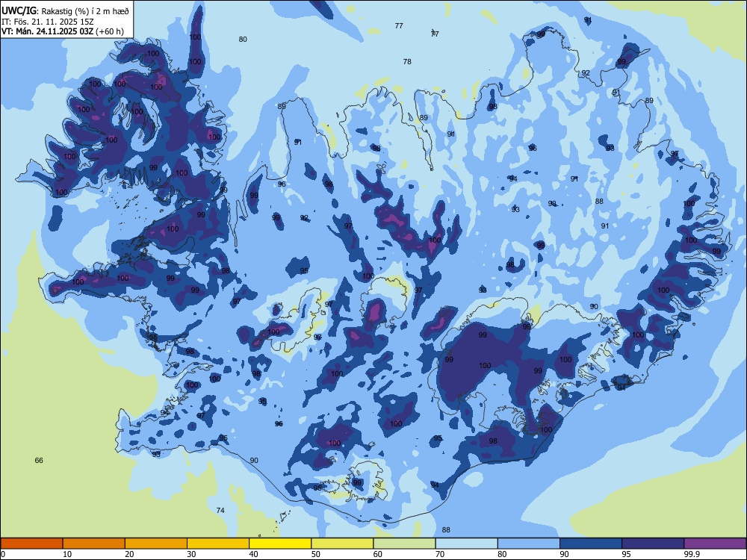Pick the 20–30 light orange legend swatch
This screenshot has width=747, height=560.
[x=156, y=544]
